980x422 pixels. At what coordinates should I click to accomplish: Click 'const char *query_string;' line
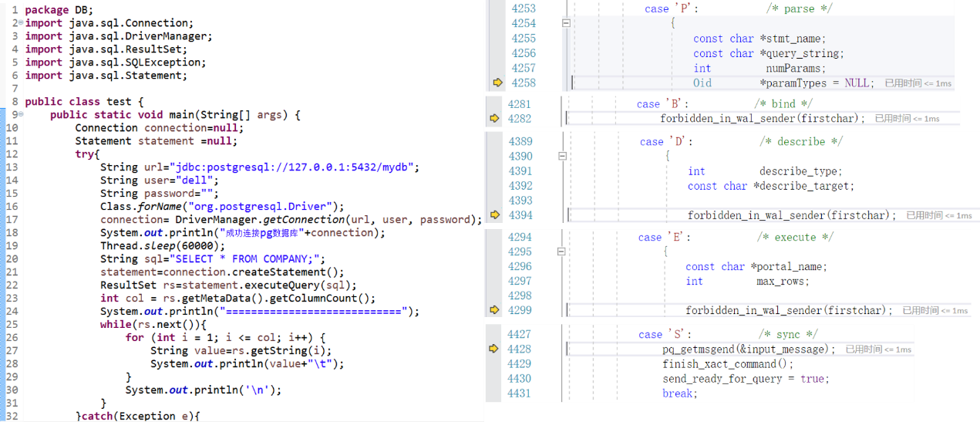(x=769, y=53)
